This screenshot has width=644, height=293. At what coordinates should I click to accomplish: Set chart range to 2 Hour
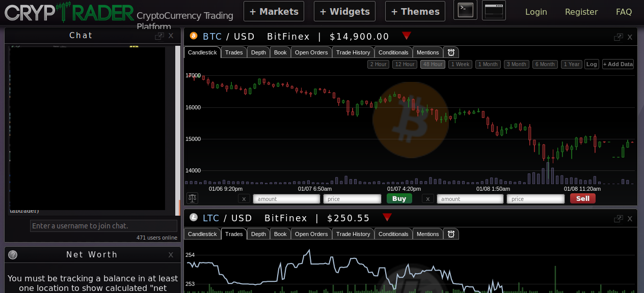pos(378,64)
